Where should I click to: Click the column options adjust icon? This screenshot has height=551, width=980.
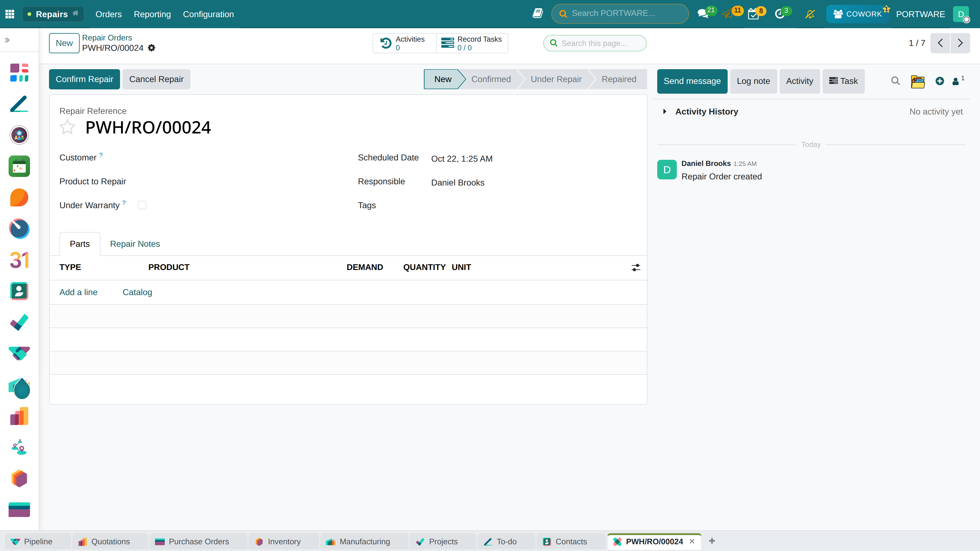pos(636,267)
